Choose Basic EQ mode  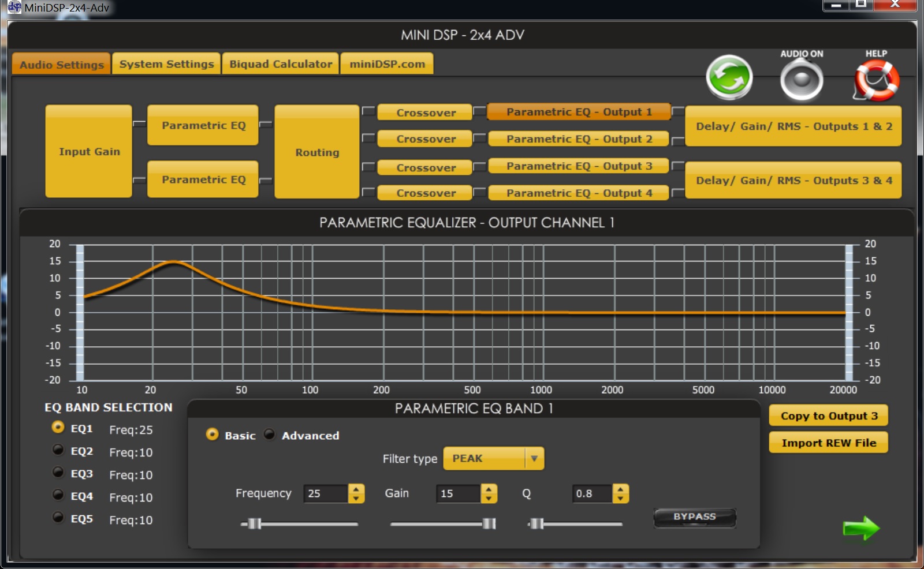(213, 434)
